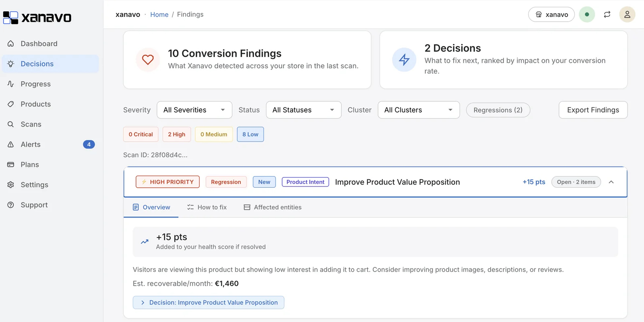The width and height of the screenshot is (644, 322).
Task: Toggle the Regressions (2) filter chip
Action: point(498,110)
